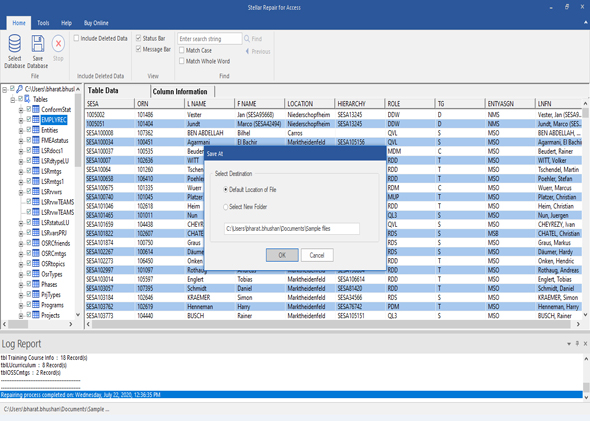Collapse the root database tree node

pyautogui.click(x=5, y=90)
